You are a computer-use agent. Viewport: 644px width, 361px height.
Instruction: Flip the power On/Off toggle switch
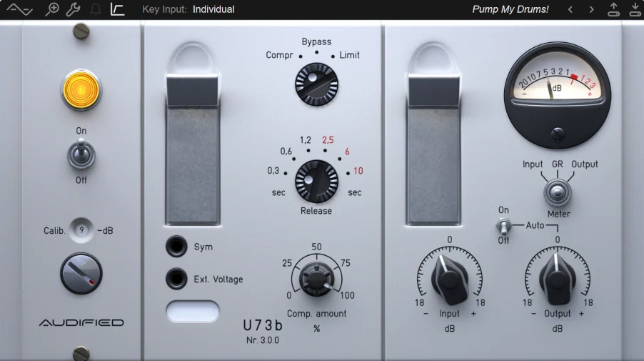click(81, 154)
